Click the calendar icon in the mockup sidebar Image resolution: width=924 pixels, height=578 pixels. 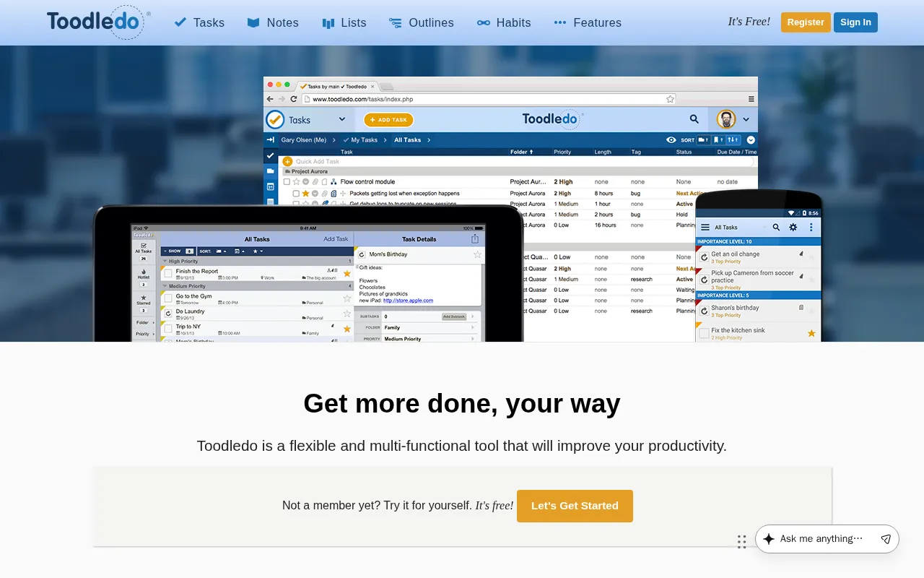(271, 186)
